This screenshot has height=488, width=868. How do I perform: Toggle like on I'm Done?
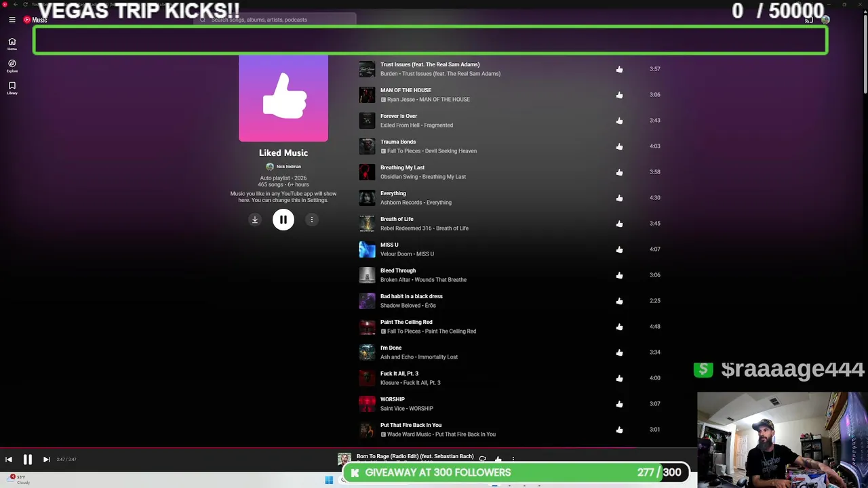pos(619,352)
